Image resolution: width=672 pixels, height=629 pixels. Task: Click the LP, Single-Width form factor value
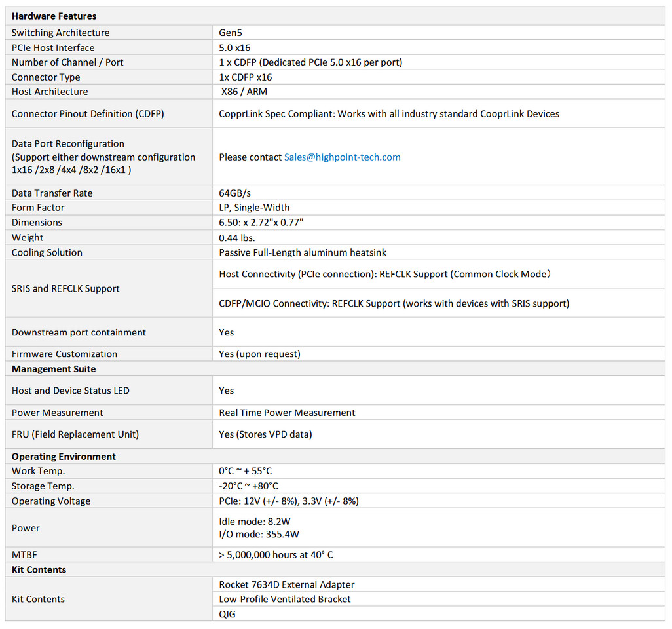tap(254, 208)
